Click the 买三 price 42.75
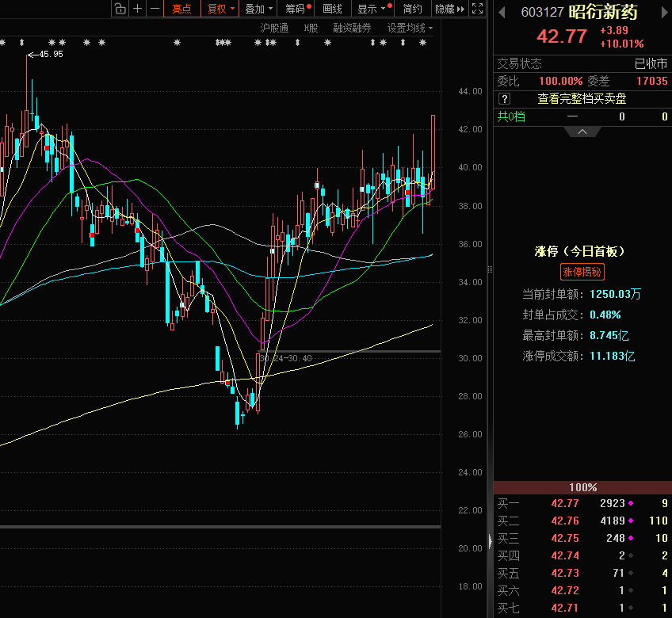 (565, 538)
